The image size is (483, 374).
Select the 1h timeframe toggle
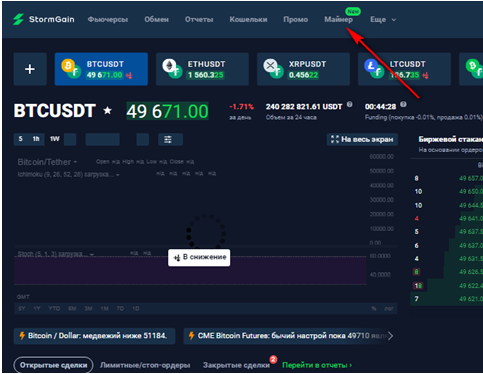pos(36,139)
